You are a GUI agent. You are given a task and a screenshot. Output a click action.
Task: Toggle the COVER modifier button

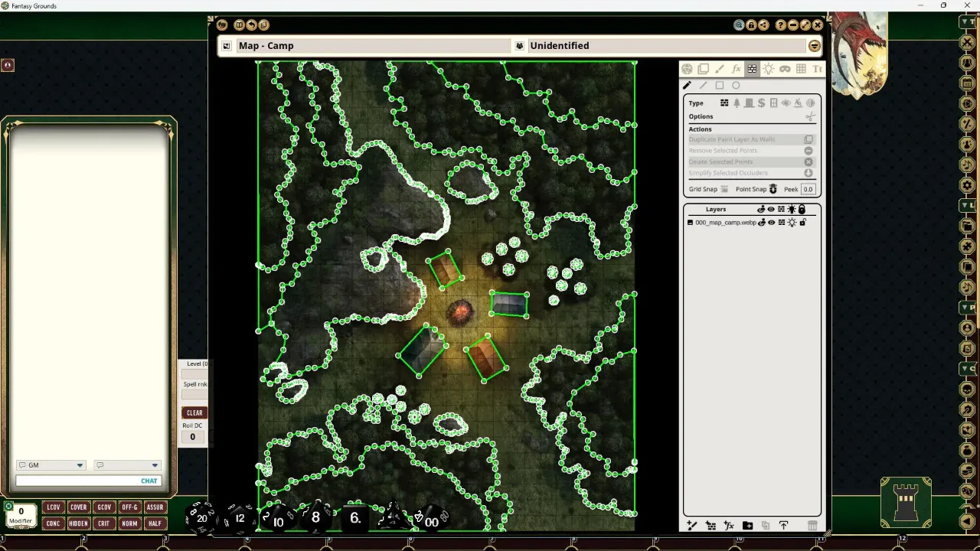(x=78, y=507)
